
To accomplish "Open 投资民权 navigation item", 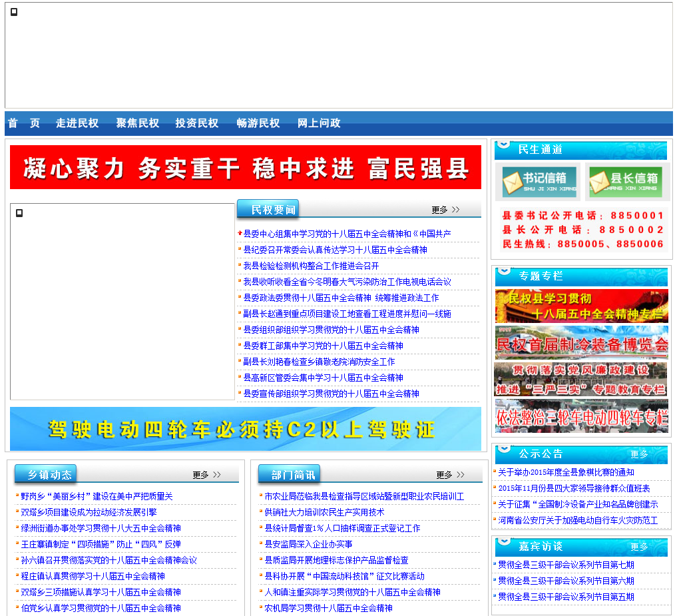I will click(197, 123).
